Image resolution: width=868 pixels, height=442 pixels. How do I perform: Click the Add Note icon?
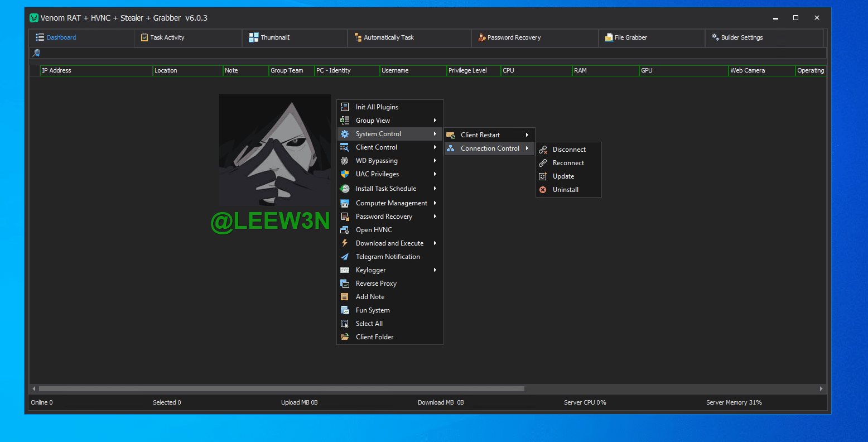(345, 297)
